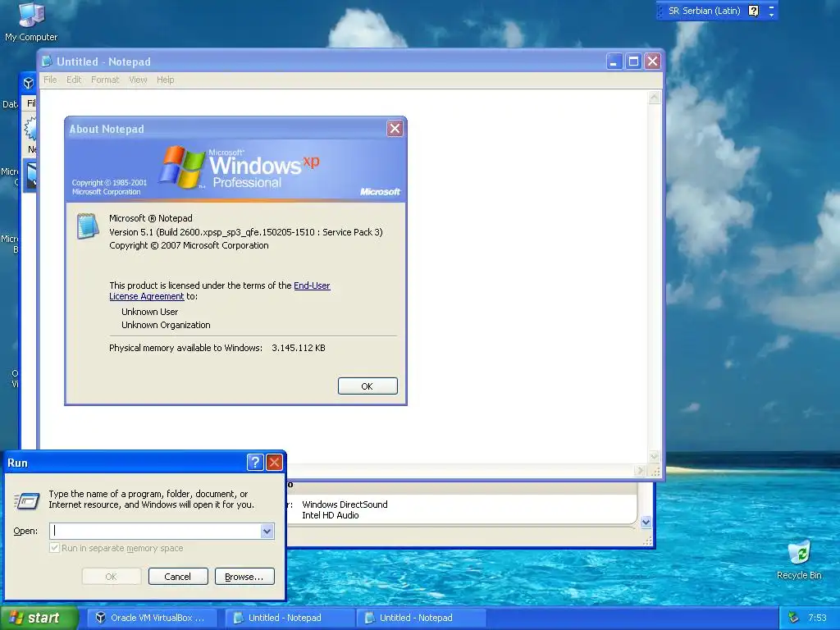The image size is (840, 630).
Task: Click Browse in the Run dialog
Action: [x=244, y=577]
